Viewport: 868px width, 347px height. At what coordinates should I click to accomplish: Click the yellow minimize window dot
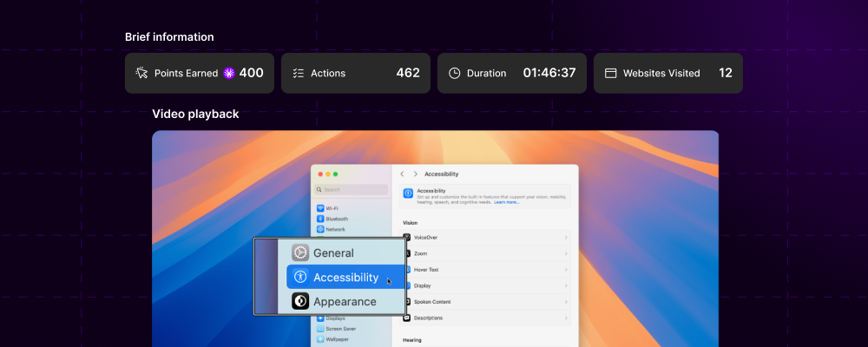point(328,174)
